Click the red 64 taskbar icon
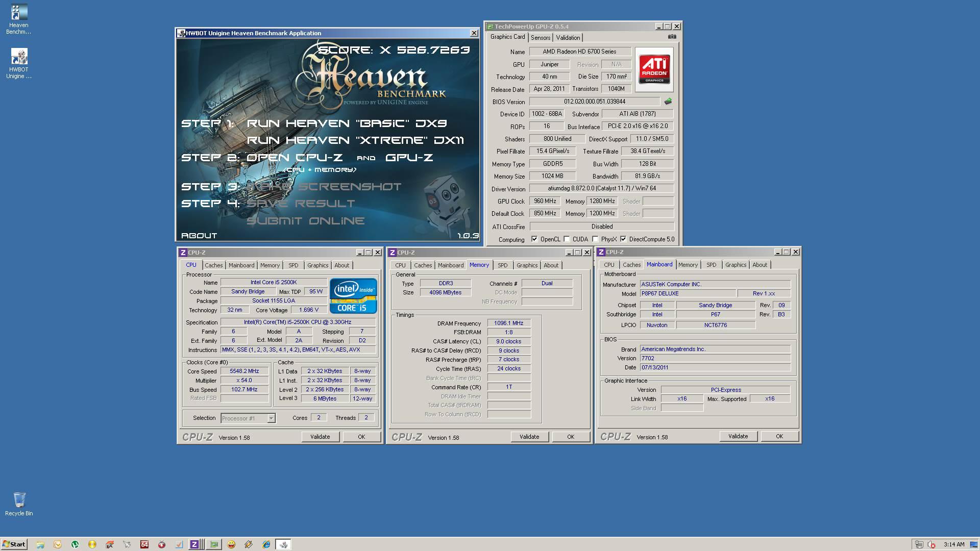The image size is (980, 551). [144, 544]
